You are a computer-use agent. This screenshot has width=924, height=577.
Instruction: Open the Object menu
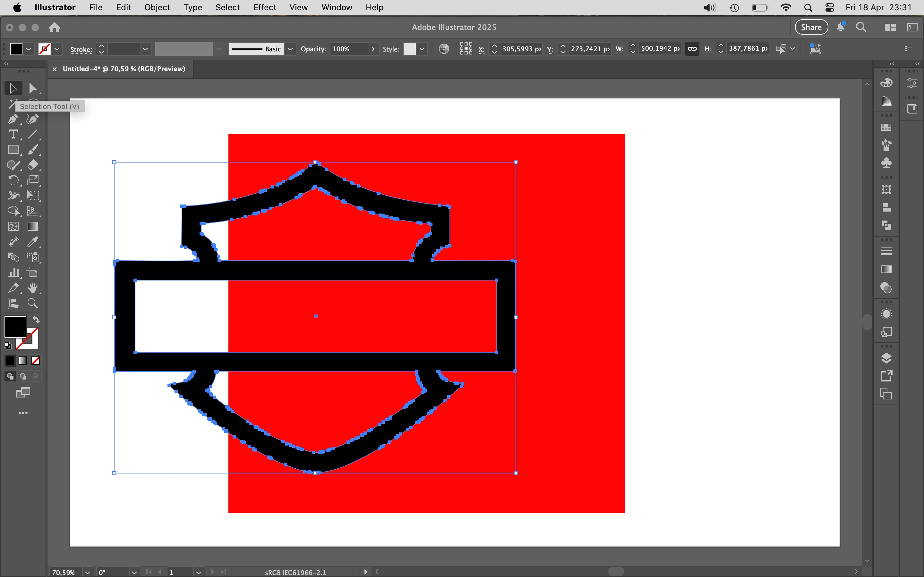(x=157, y=7)
